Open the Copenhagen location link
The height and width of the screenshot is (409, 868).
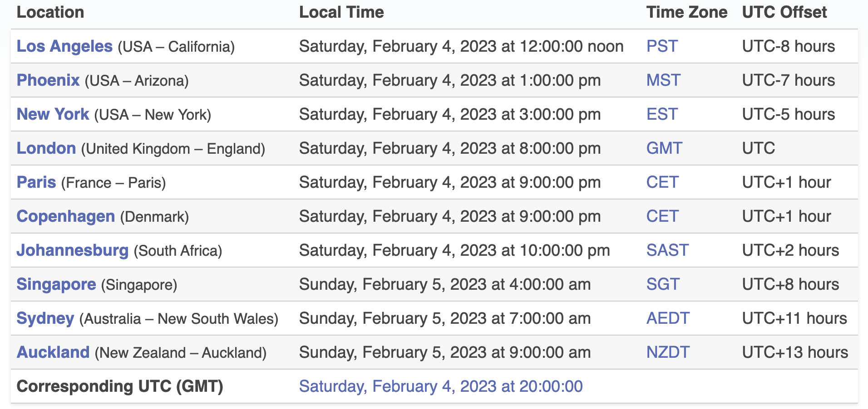tap(66, 216)
